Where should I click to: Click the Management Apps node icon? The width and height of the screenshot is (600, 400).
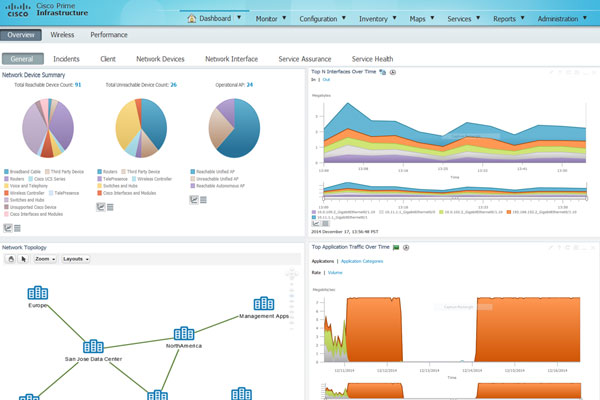point(264,303)
